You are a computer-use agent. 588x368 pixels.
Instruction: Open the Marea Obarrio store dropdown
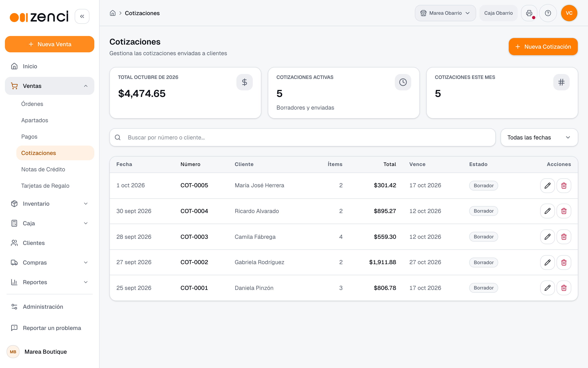445,13
